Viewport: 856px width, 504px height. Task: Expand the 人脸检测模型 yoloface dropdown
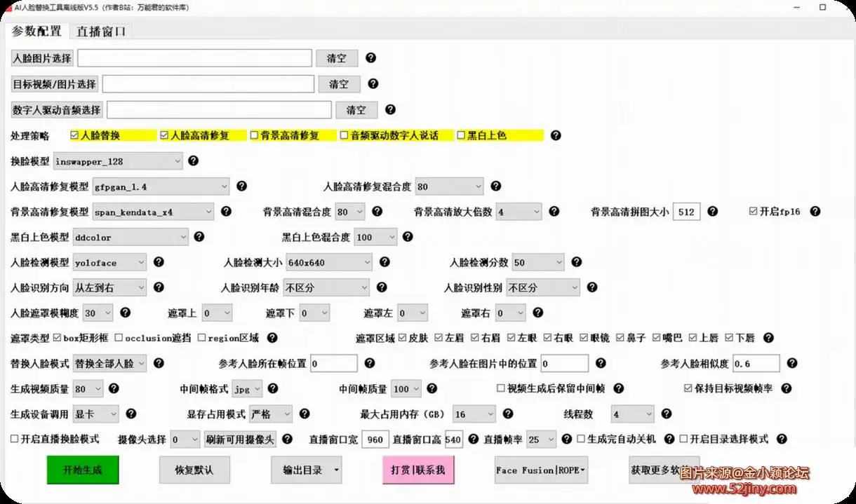pos(109,262)
